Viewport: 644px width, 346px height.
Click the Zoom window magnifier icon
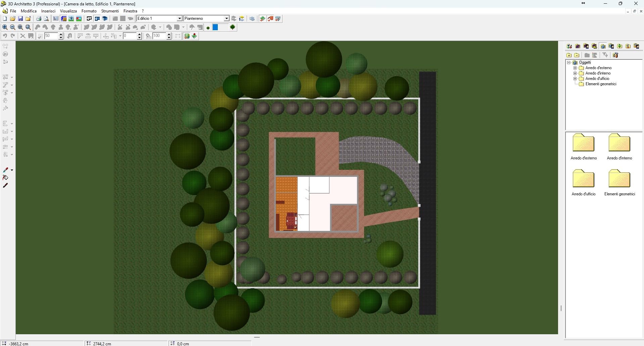coord(28,27)
